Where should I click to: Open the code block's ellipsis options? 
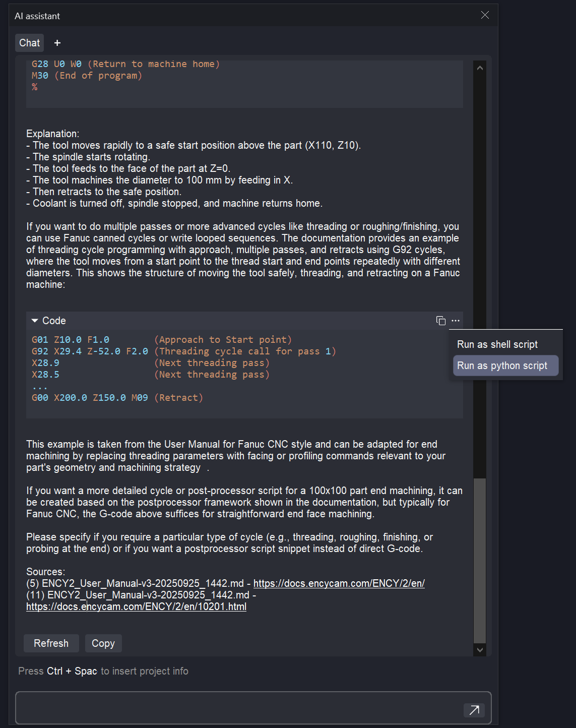point(456,321)
